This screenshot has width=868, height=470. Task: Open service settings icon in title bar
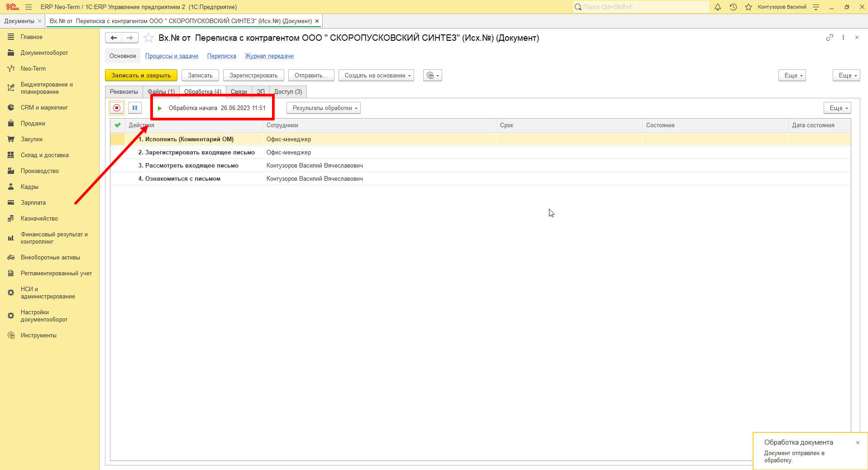[816, 7]
